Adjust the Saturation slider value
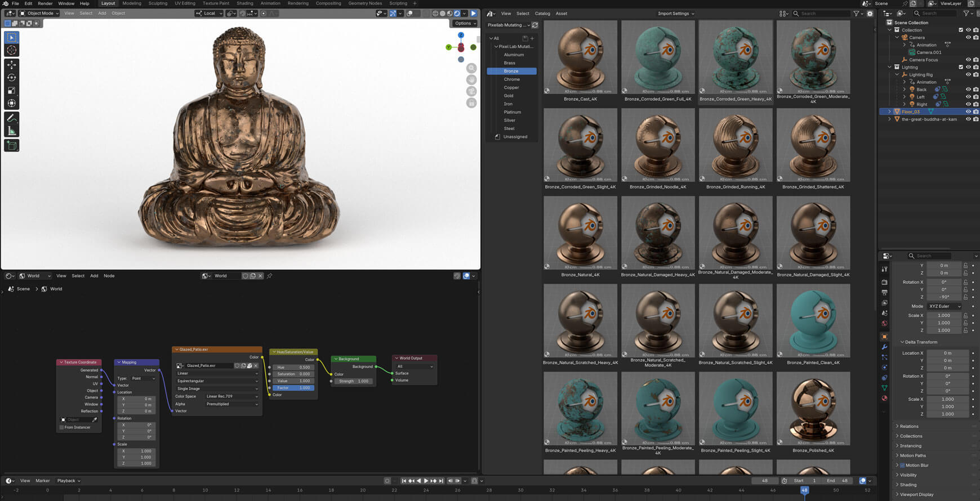Viewport: 980px width, 501px height. click(x=293, y=374)
